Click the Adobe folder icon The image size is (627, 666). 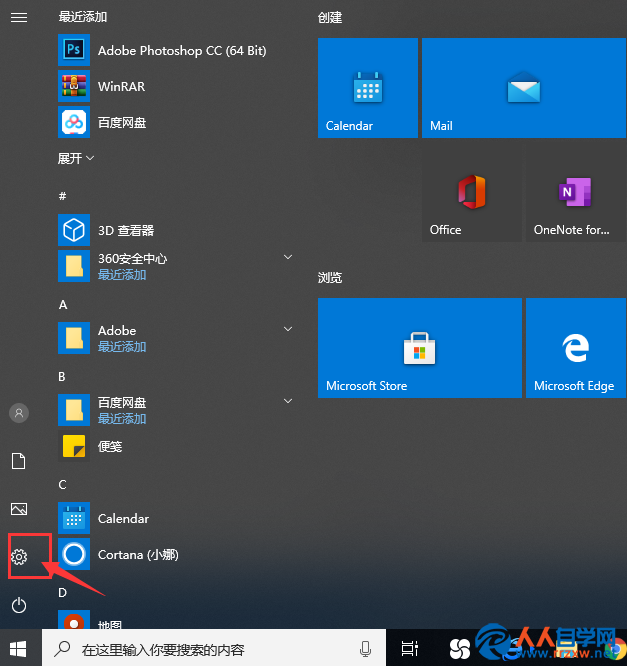[x=74, y=338]
